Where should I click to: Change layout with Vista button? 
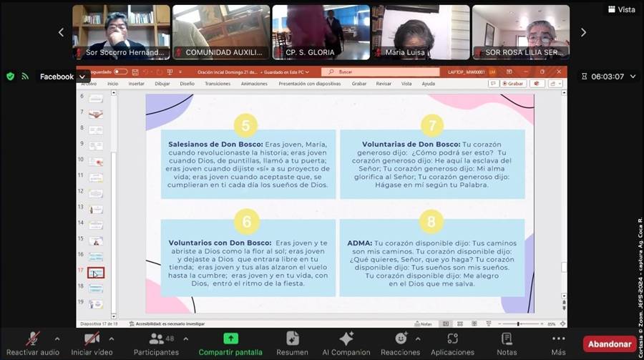(621, 9)
